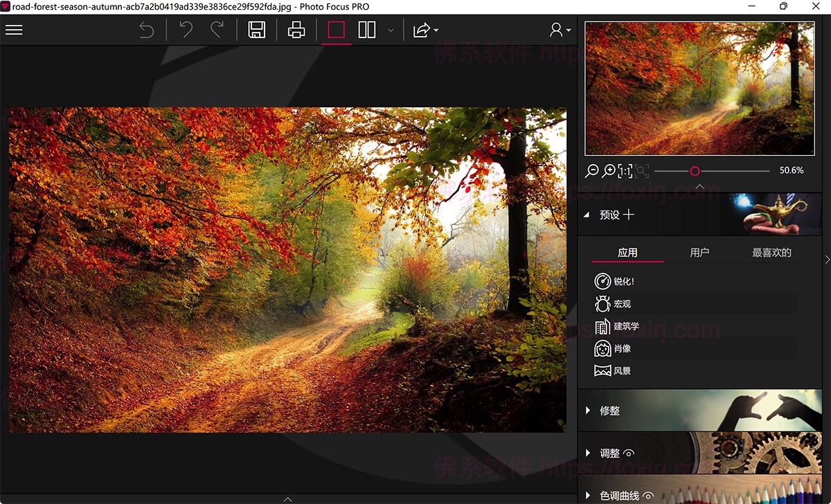Toggle visibility of 调整 adjustments with eye icon
The height and width of the screenshot is (504, 831).
[627, 453]
